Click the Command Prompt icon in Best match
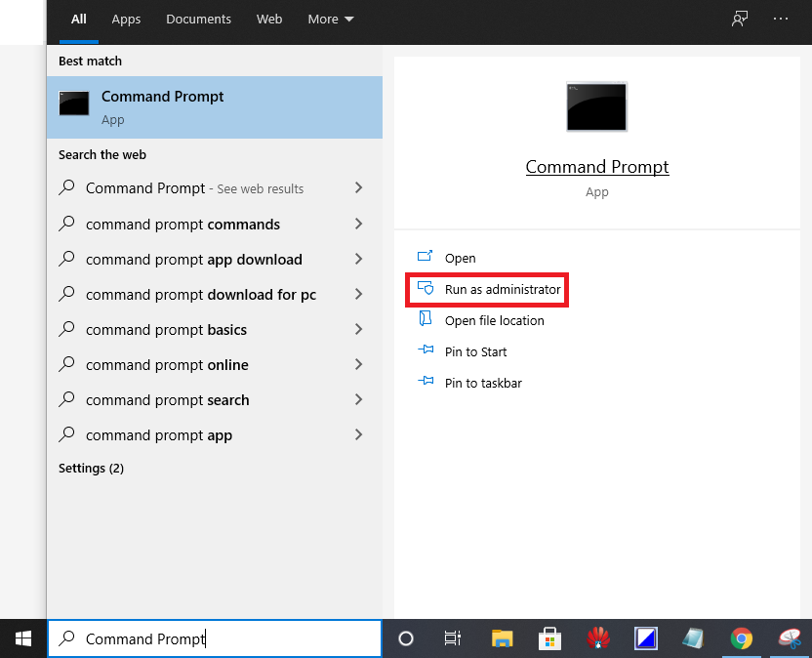 [x=74, y=103]
